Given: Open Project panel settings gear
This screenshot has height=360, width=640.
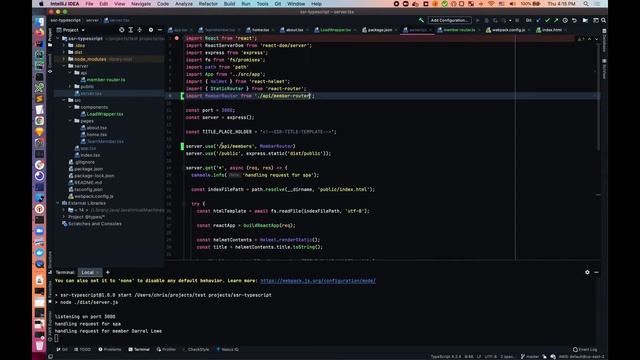Looking at the screenshot, I should pyautogui.click(x=151, y=30).
